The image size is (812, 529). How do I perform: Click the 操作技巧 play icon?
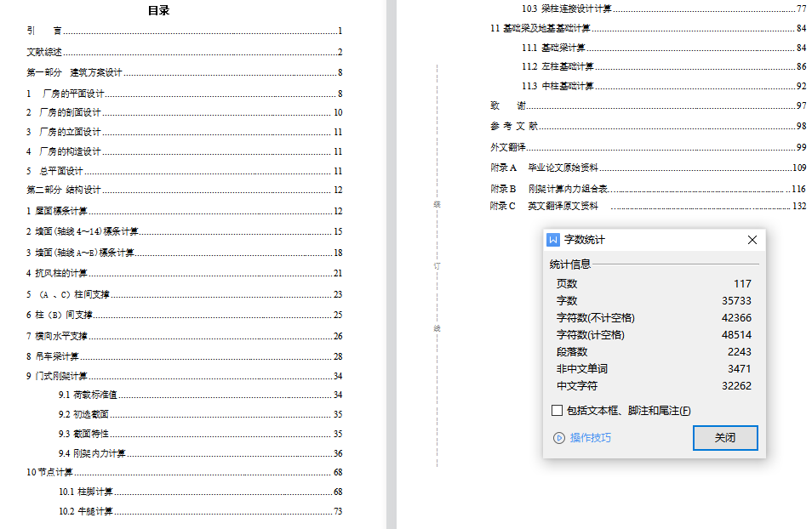(x=559, y=438)
